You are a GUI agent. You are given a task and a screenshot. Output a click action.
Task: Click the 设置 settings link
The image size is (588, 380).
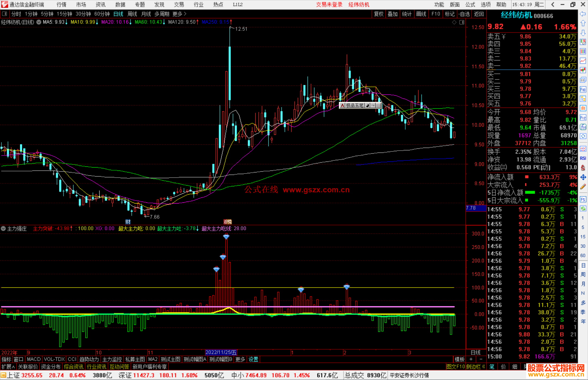pyautogui.click(x=253, y=359)
